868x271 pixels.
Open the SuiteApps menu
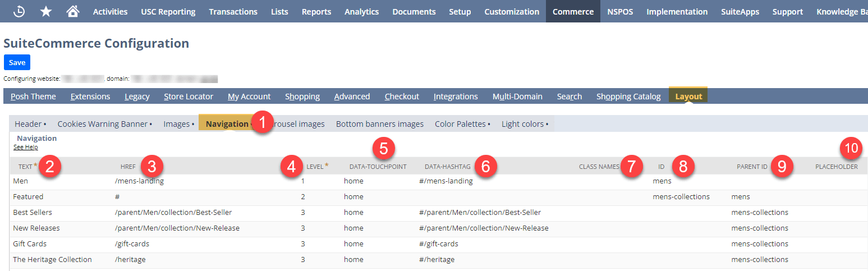point(740,11)
